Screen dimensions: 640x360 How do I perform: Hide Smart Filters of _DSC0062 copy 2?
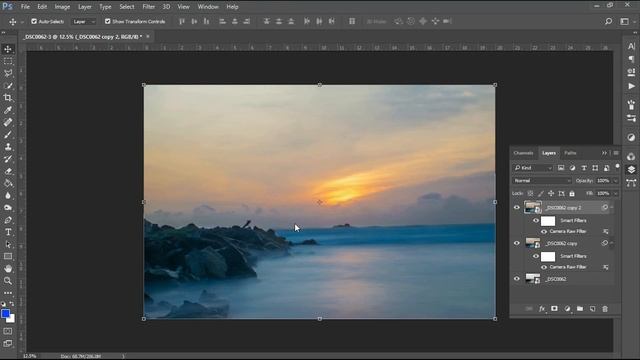[x=536, y=221]
